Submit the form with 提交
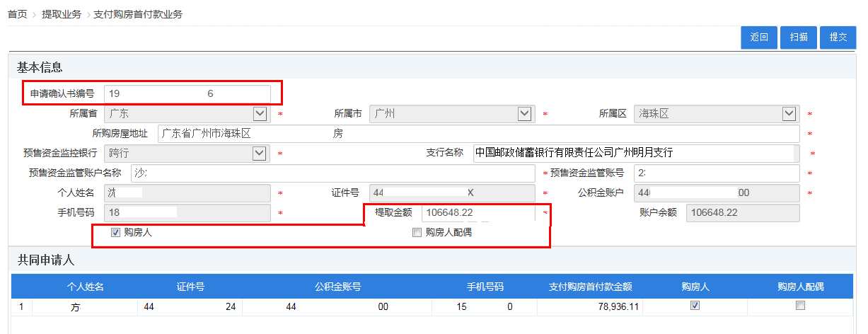868x334 pixels. coord(838,38)
